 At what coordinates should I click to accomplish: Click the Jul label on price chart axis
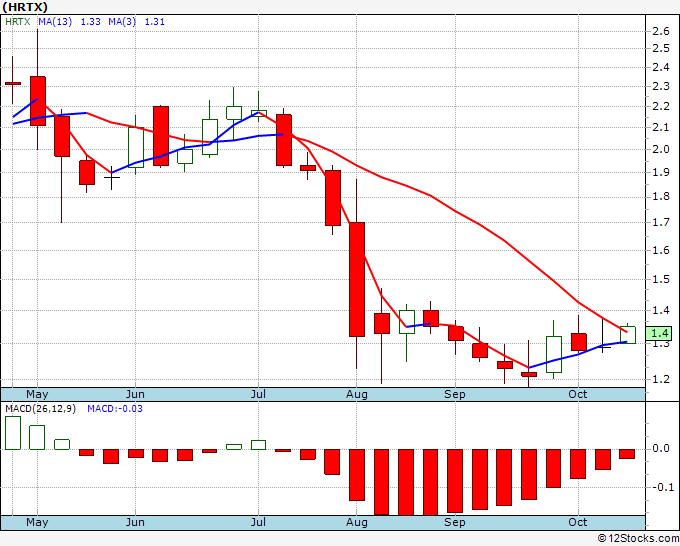[258, 394]
